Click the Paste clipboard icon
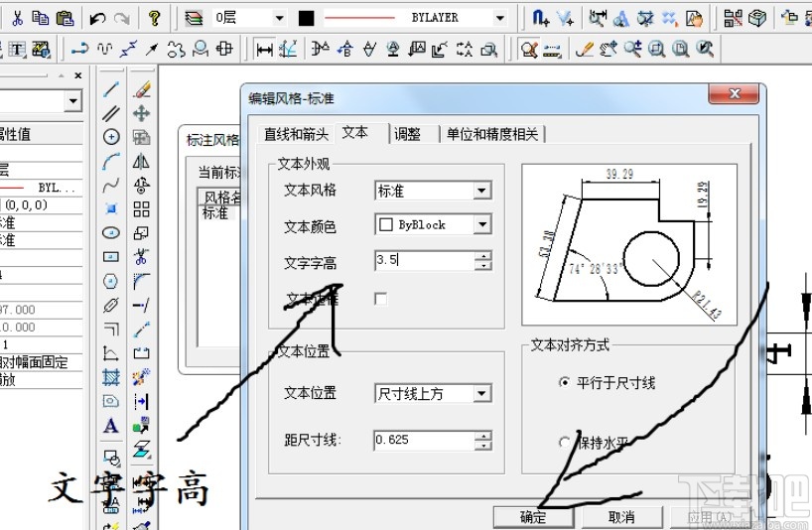This screenshot has height=530, width=812. click(x=65, y=18)
